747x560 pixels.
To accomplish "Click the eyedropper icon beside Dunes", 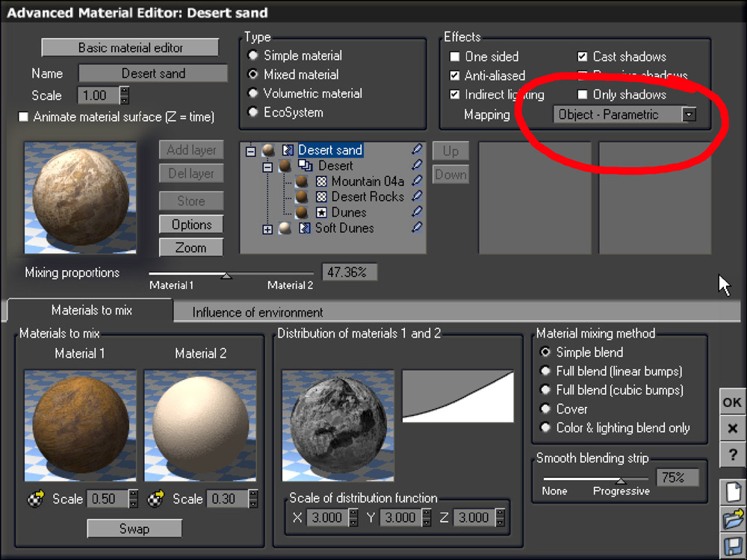I will 417,212.
